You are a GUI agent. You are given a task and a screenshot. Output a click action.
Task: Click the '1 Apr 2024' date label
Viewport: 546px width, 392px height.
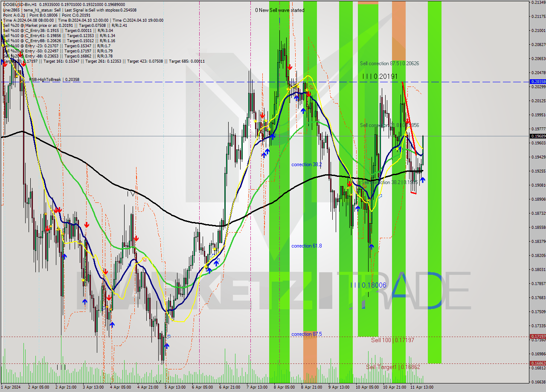pyautogui.click(x=11, y=387)
